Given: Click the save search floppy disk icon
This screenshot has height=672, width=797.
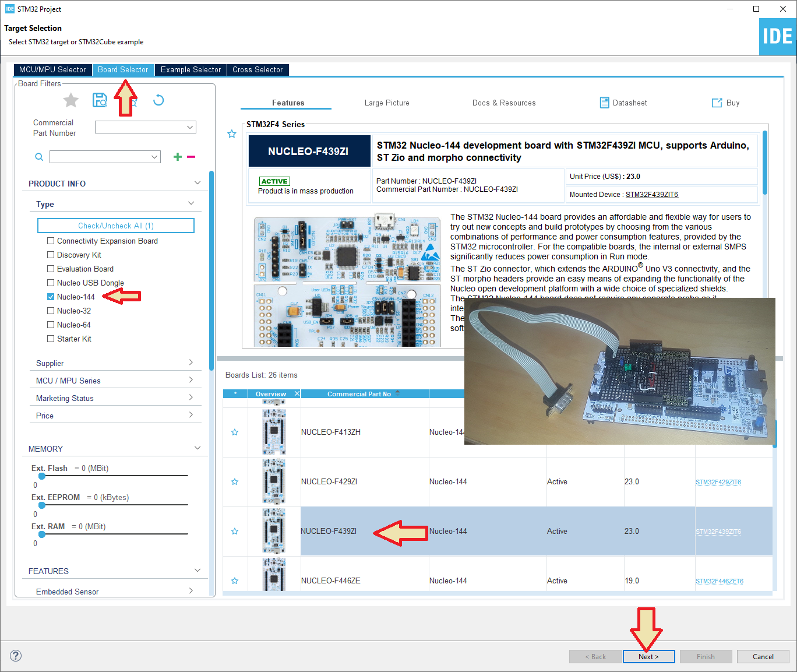Looking at the screenshot, I should pos(100,100).
